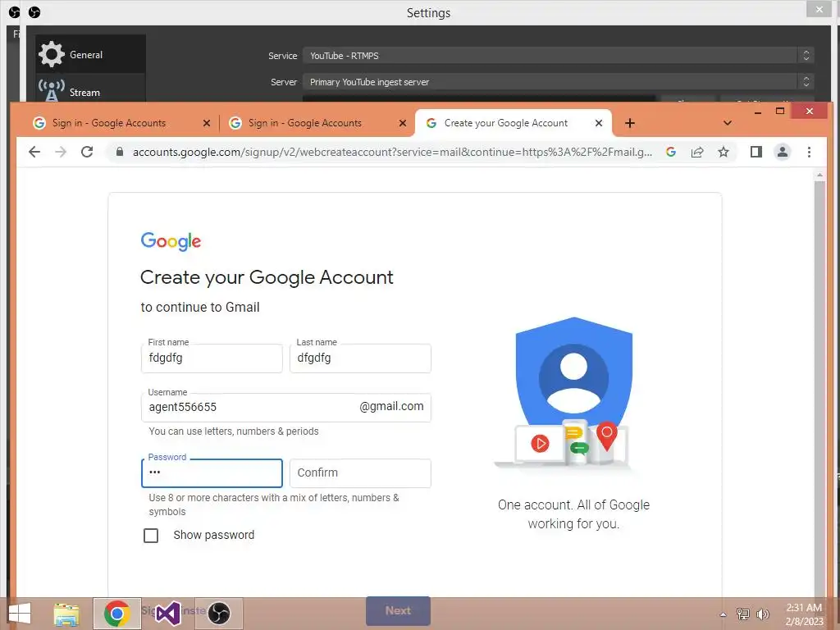The image size is (840, 630).
Task: Close the OBS Settings window
Action: pos(819,9)
